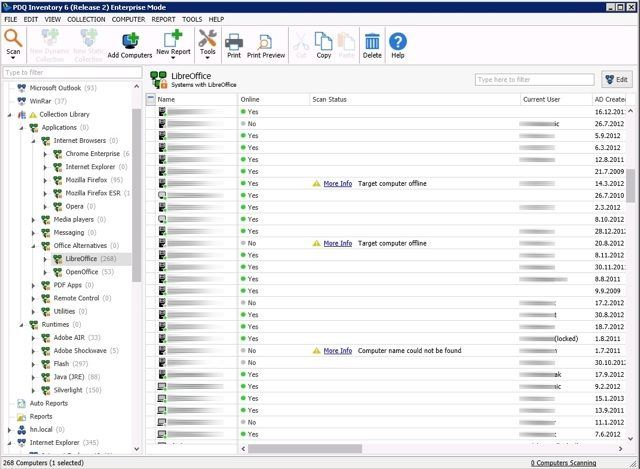Viewport: 640px width, 469px height.
Task: Open the COLLECTION menu
Action: point(86,19)
